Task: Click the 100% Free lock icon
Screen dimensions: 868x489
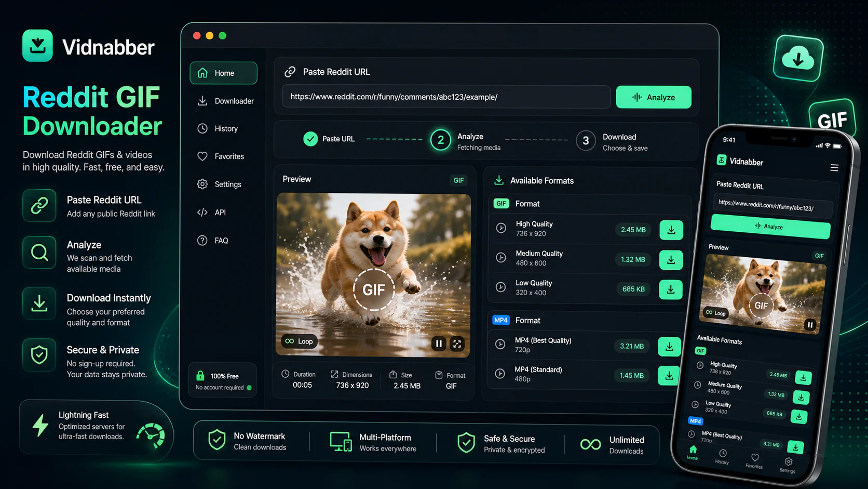Action: (x=200, y=375)
